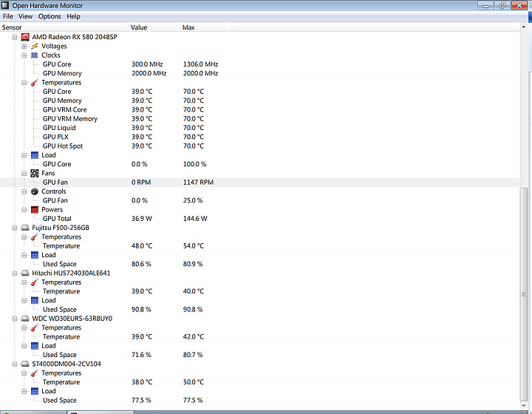Click the WDC WD30EURS drive icon
Screen dimensions: 532x414
25,319
